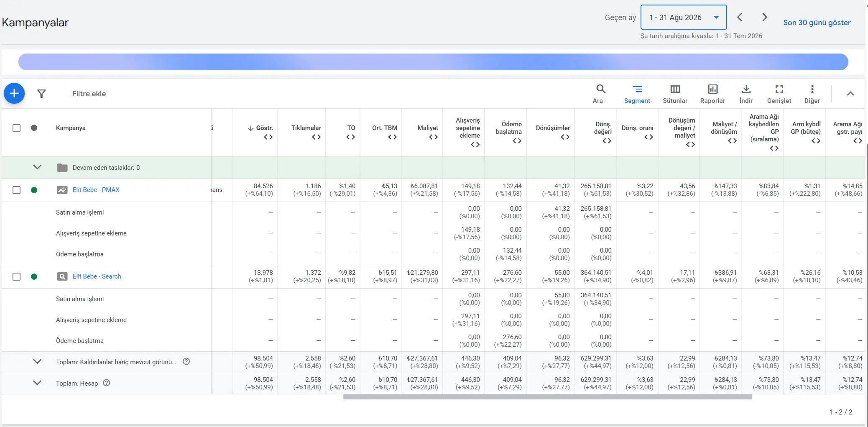Viewport: 868px width, 427px height.
Task: Go to next date range
Action: click(x=764, y=17)
